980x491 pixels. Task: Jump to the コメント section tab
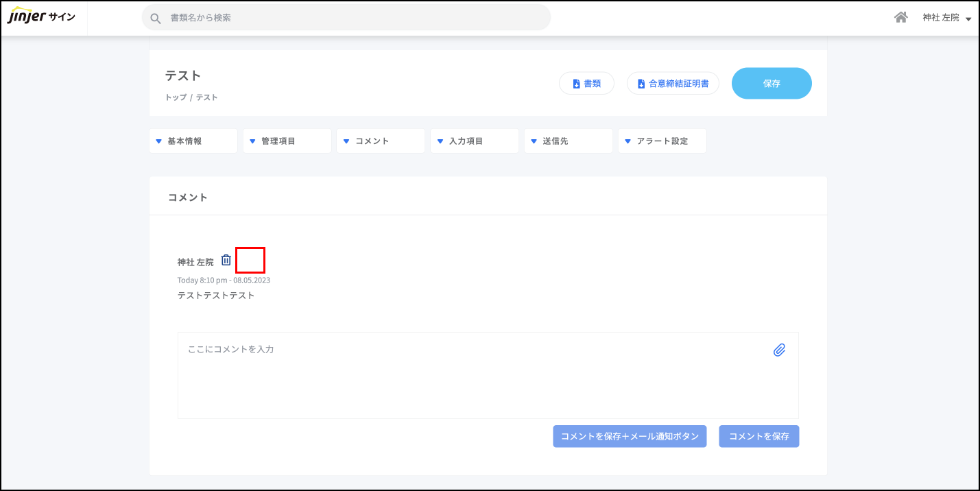coord(381,141)
